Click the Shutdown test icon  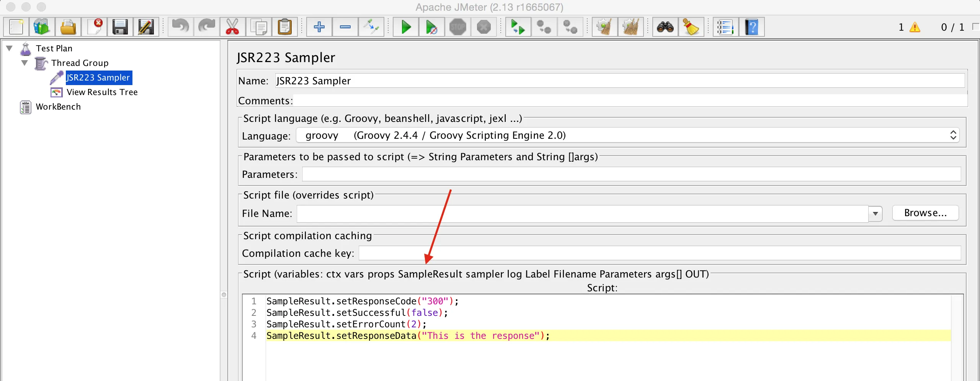click(x=484, y=27)
